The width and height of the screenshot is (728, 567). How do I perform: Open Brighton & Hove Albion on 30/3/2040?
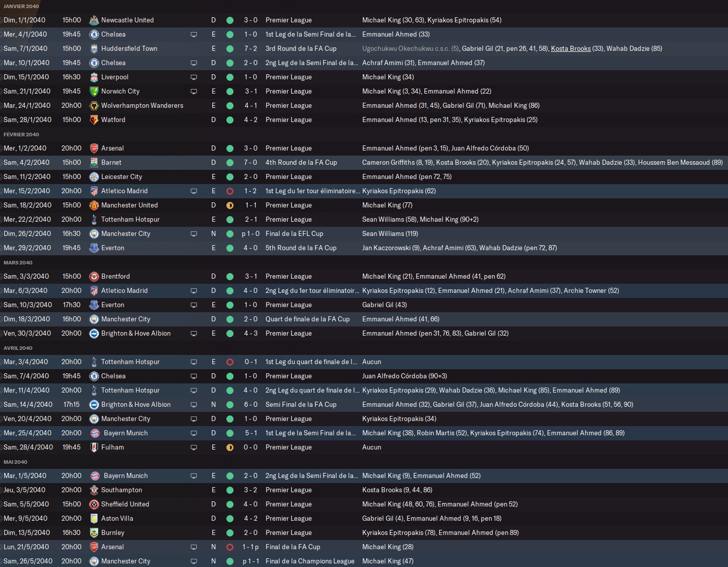coord(136,334)
